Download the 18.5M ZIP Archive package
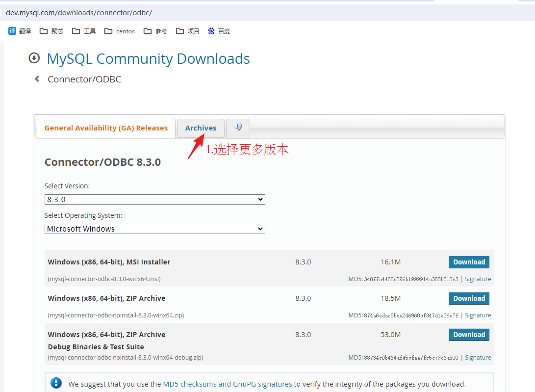Image resolution: width=535 pixels, height=392 pixels. click(469, 298)
